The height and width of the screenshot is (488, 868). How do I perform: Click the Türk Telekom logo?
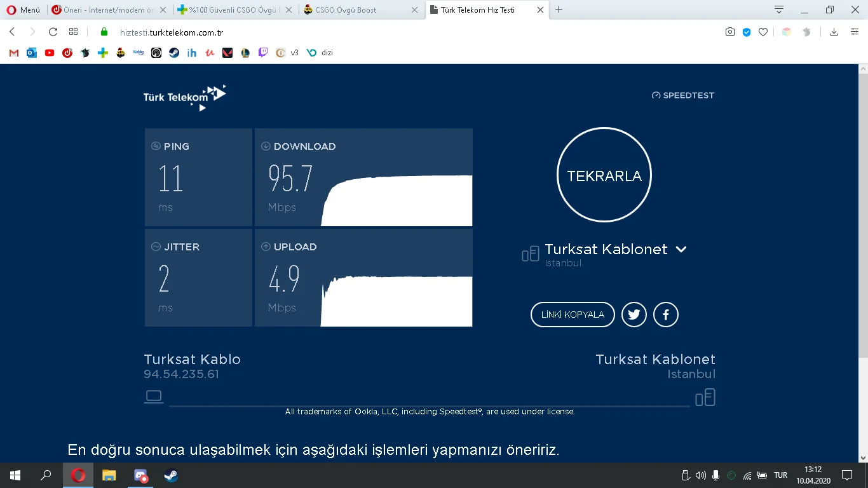click(184, 97)
